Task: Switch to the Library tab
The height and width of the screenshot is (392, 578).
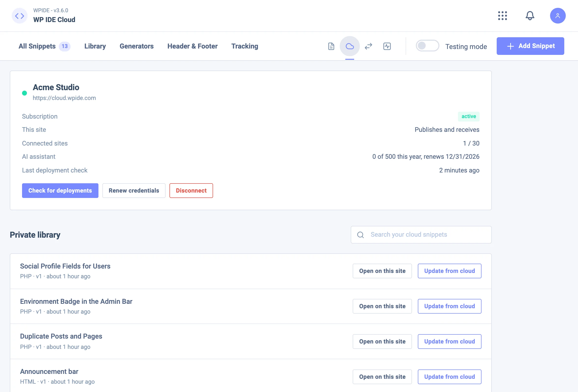Action: 95,46
